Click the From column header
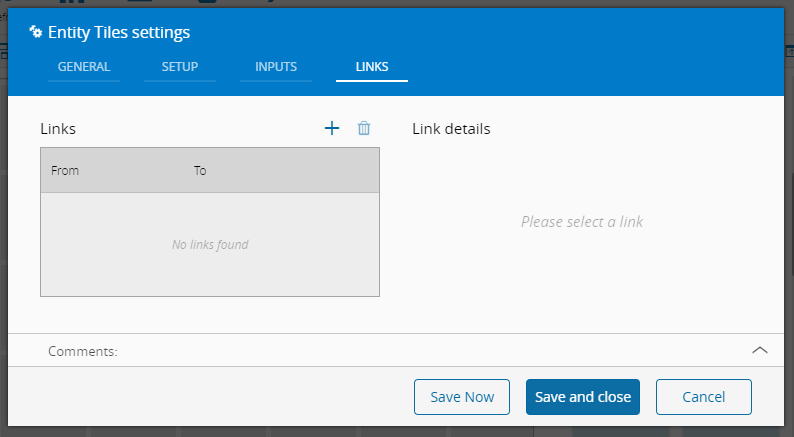Image resolution: width=794 pixels, height=437 pixels. (x=65, y=171)
